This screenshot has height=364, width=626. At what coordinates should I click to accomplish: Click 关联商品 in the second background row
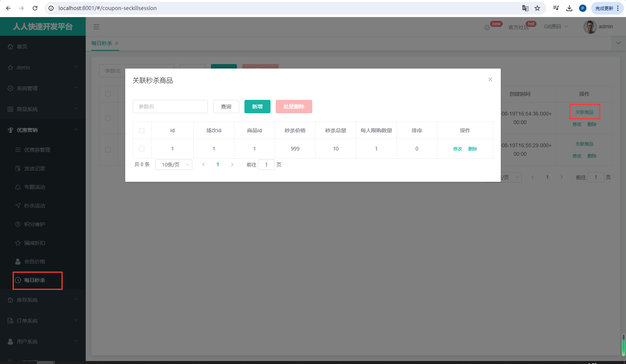pyautogui.click(x=584, y=144)
